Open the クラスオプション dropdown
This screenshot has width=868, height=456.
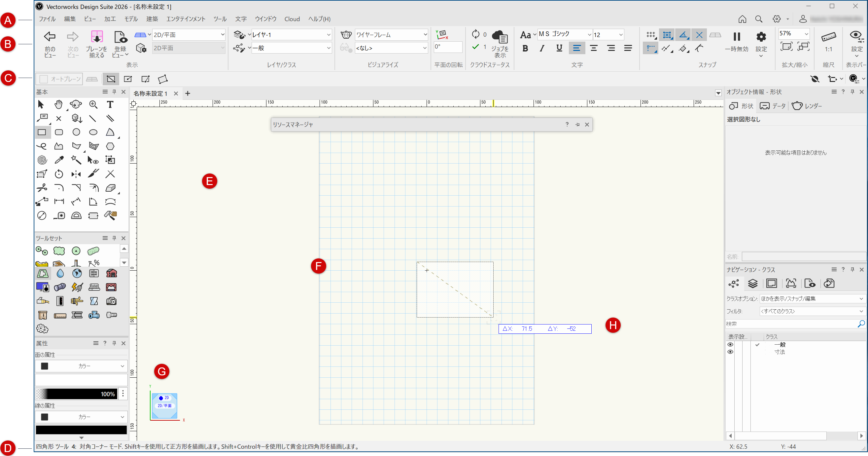click(861, 298)
